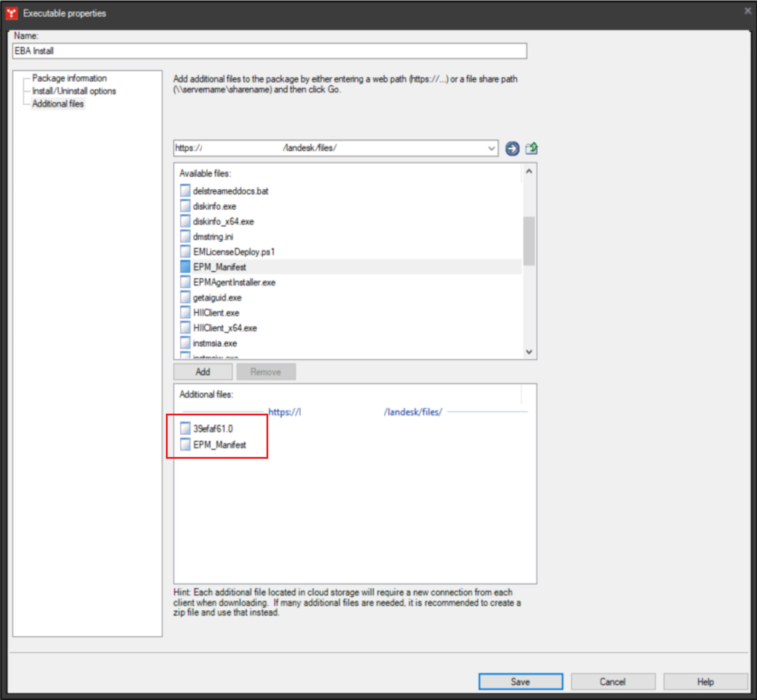Click the file icon beside diskinfo.exe
757x700 pixels.
pyautogui.click(x=185, y=206)
